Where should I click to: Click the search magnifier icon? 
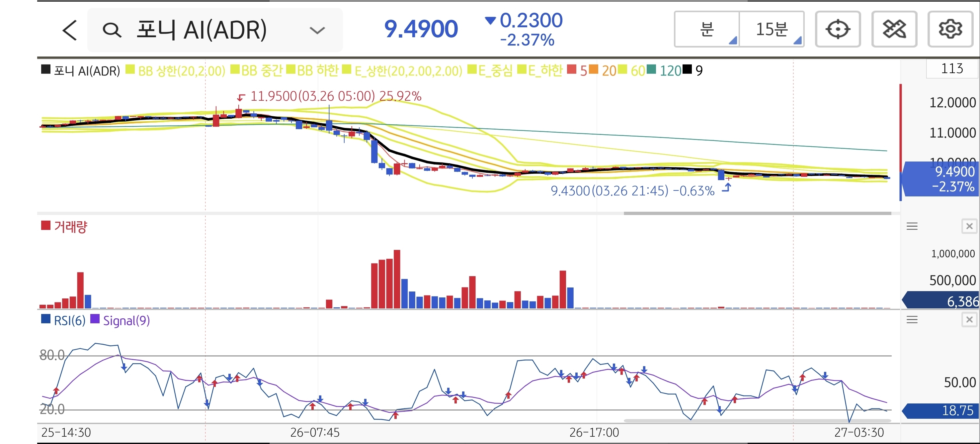point(112,30)
